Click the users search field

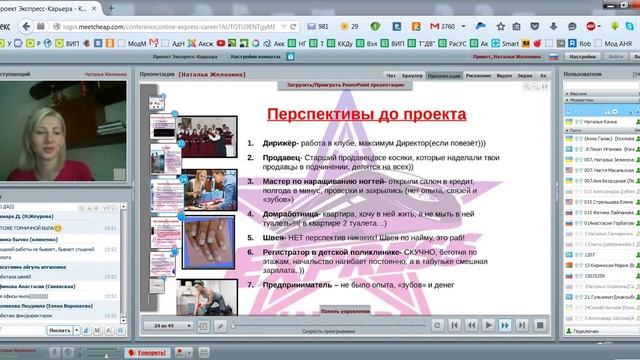click(601, 85)
